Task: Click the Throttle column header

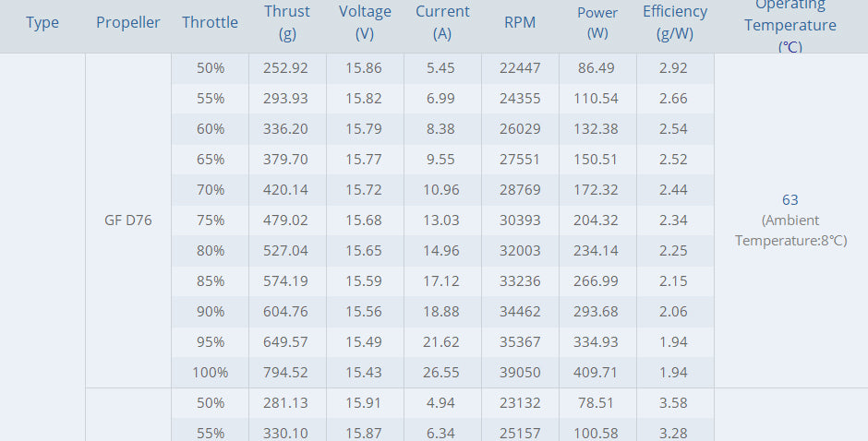Action: (210, 23)
